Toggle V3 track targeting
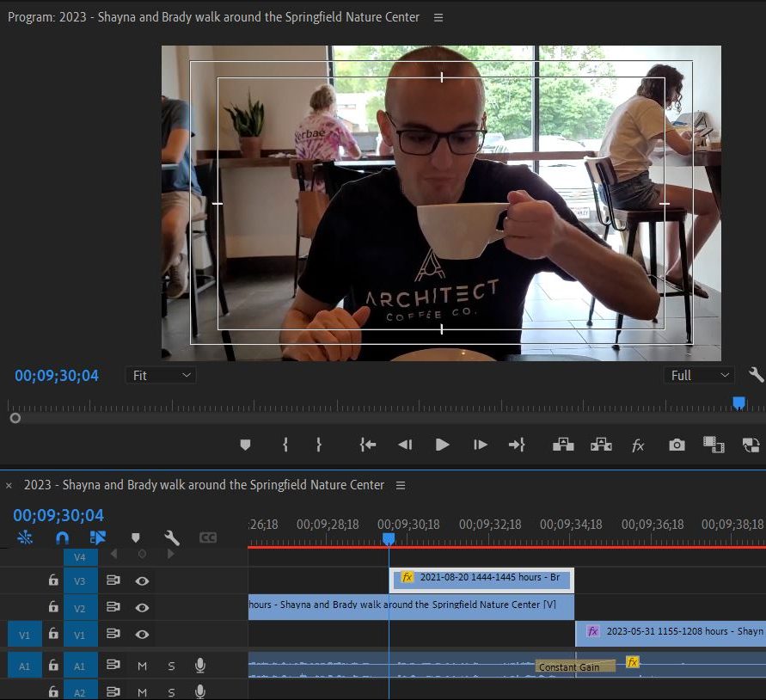The image size is (766, 700). click(80, 580)
